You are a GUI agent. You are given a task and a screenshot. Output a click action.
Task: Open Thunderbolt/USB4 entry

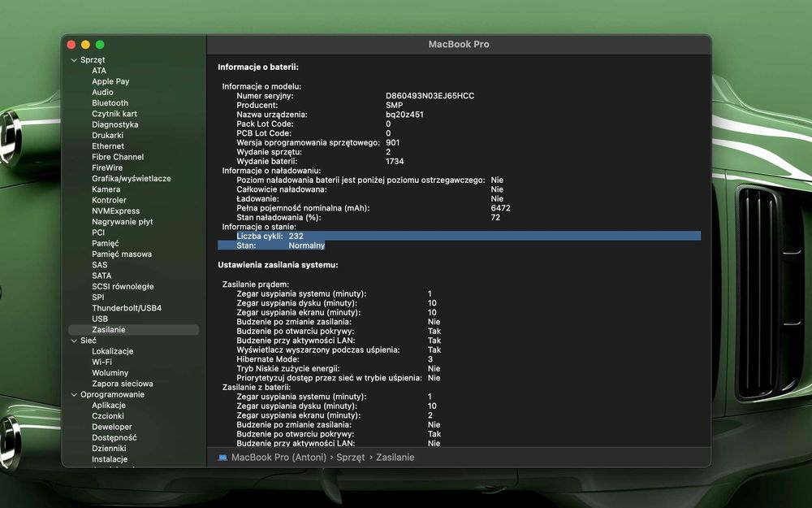(x=127, y=308)
